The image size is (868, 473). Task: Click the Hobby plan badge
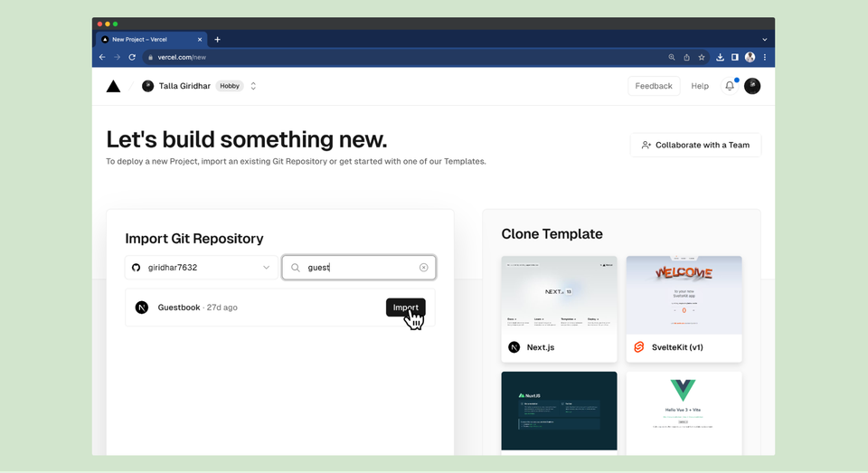pyautogui.click(x=229, y=86)
